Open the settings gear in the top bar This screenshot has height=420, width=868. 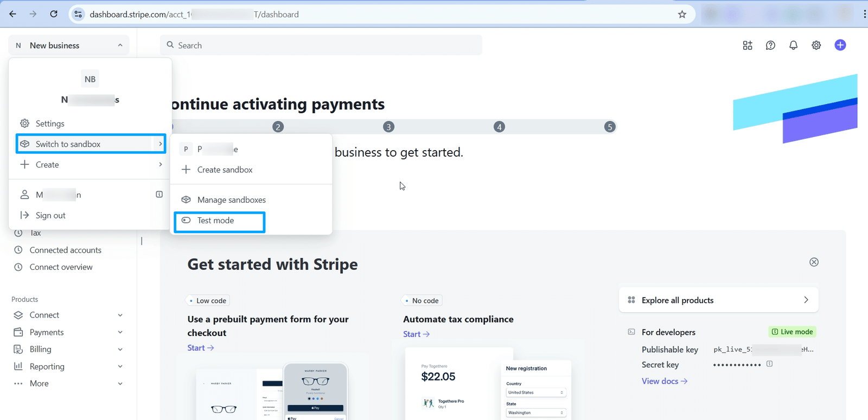pos(816,46)
